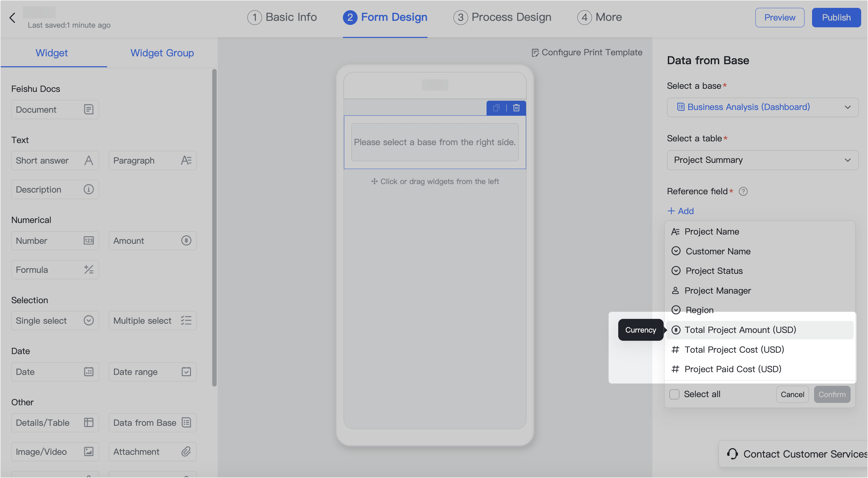
Task: Click the Add reference field link
Action: click(x=681, y=211)
